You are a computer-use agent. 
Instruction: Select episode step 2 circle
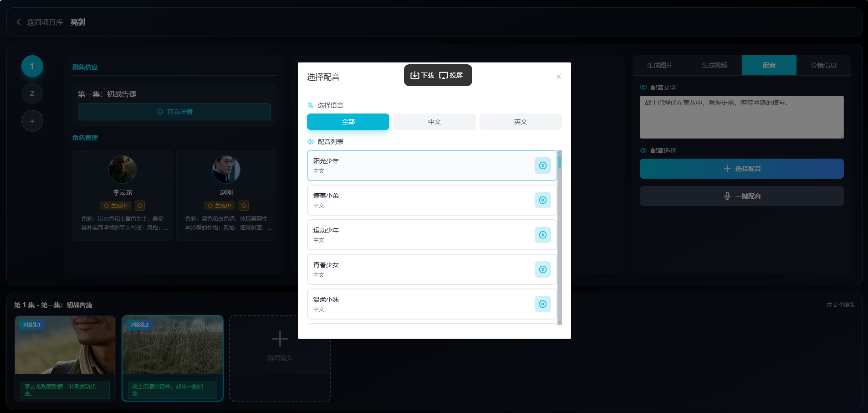[32, 93]
